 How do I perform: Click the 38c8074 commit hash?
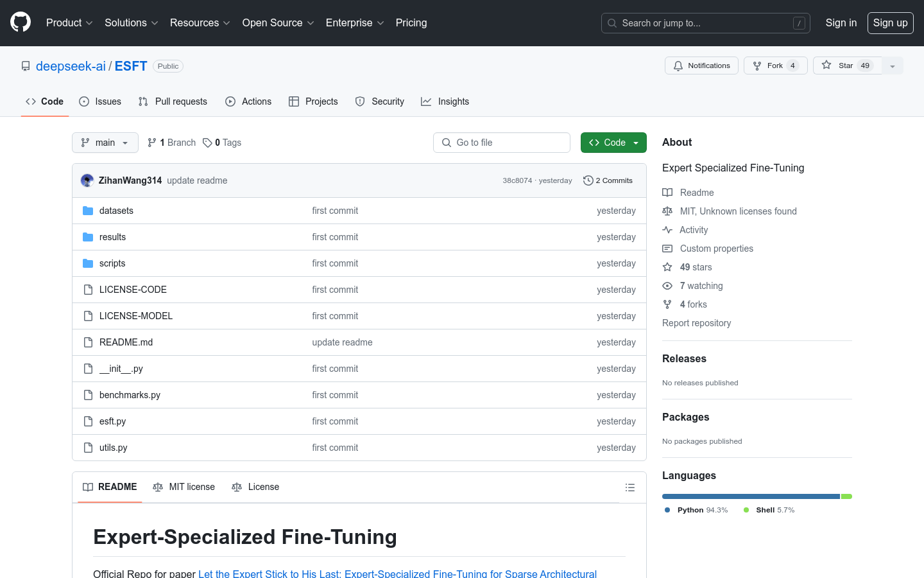click(517, 180)
